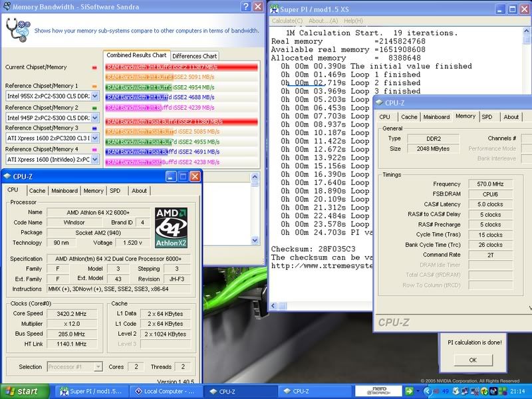Expand Reference Chipset/Memory 1 dropdown
This screenshot has width=532, height=399.
pos(96,96)
